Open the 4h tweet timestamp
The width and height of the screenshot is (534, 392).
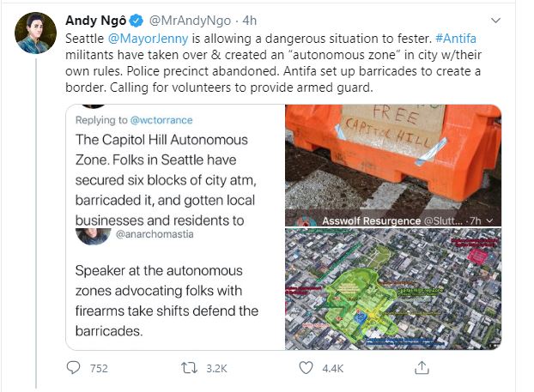tap(249, 21)
